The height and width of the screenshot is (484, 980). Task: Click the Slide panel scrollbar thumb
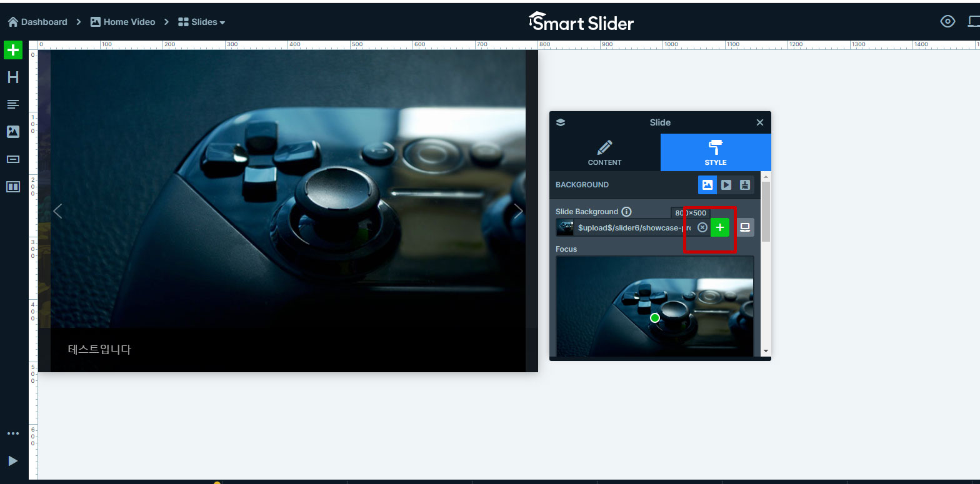pos(766,212)
